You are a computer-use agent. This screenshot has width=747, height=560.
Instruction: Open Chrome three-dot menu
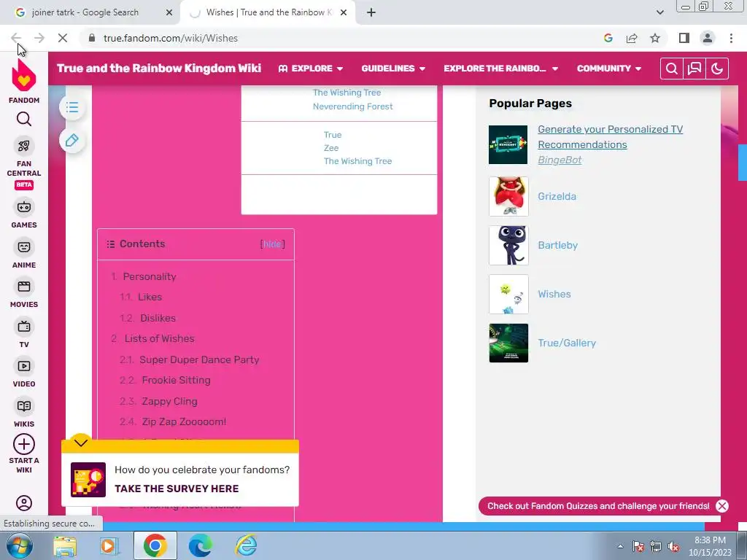(731, 38)
